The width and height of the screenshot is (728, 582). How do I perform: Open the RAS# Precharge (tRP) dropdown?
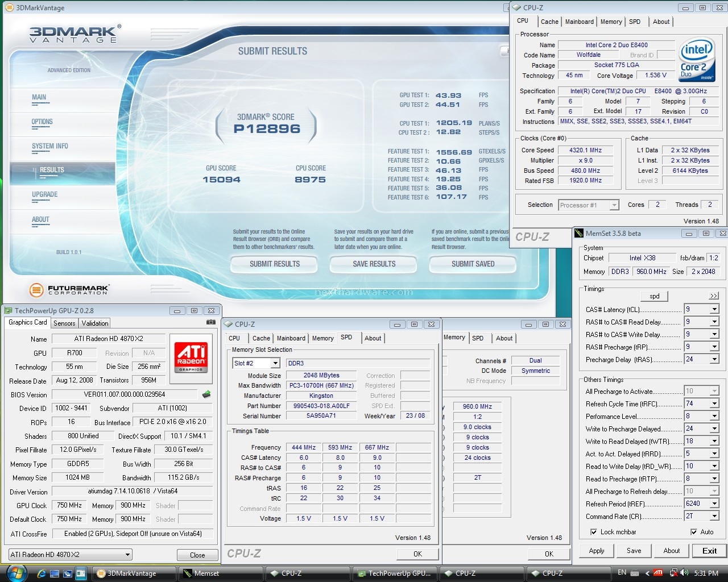tap(714, 347)
